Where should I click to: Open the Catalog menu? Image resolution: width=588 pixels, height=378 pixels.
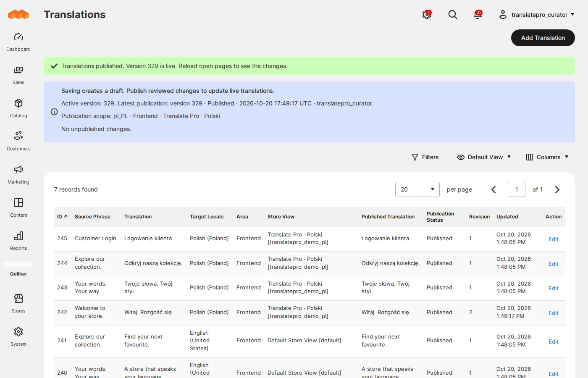click(x=18, y=108)
